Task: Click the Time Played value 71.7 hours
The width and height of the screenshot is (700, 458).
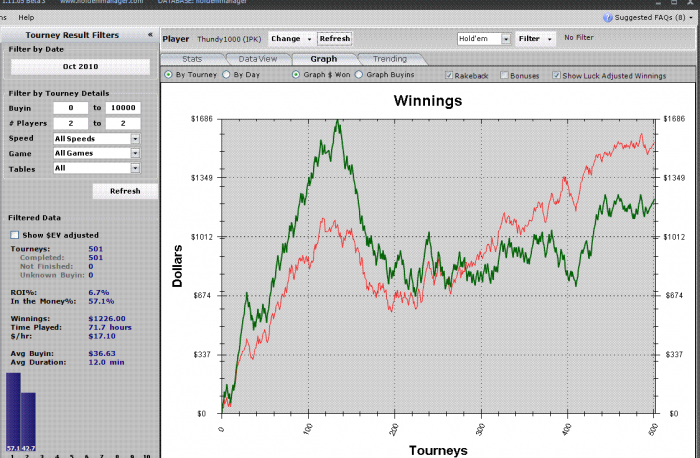Action: pos(110,327)
